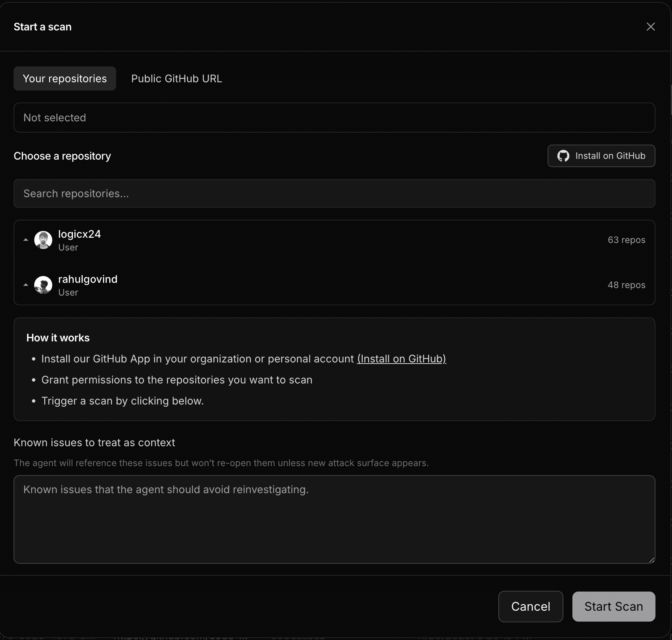The width and height of the screenshot is (672, 640).
Task: Close the Start a scan dialog
Action: (651, 27)
